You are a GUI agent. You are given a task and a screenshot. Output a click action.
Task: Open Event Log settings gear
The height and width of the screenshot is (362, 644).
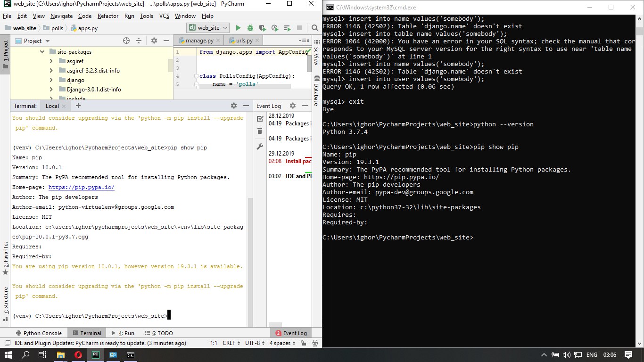(292, 106)
